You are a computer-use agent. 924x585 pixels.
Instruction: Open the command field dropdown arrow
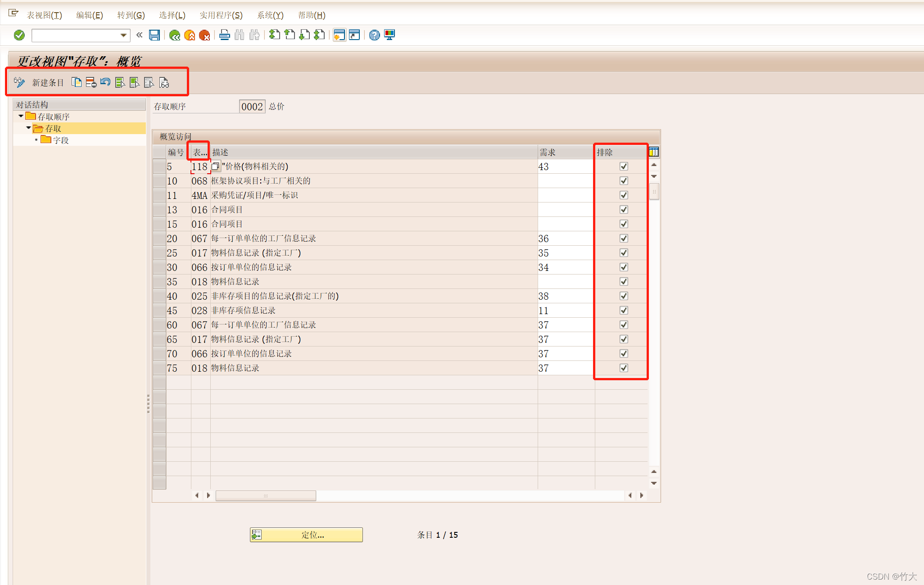tap(123, 35)
